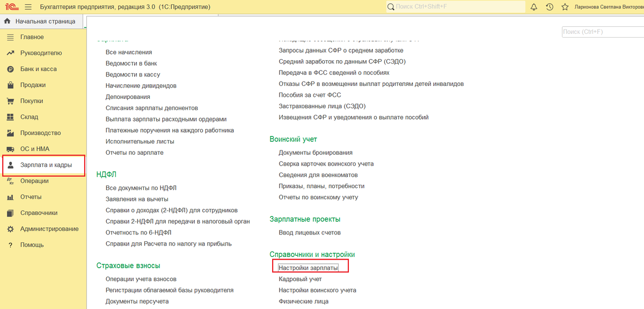Viewport: 644px width, 309px height.
Task: Open the hamburger main menu icon
Action: [x=28, y=7]
